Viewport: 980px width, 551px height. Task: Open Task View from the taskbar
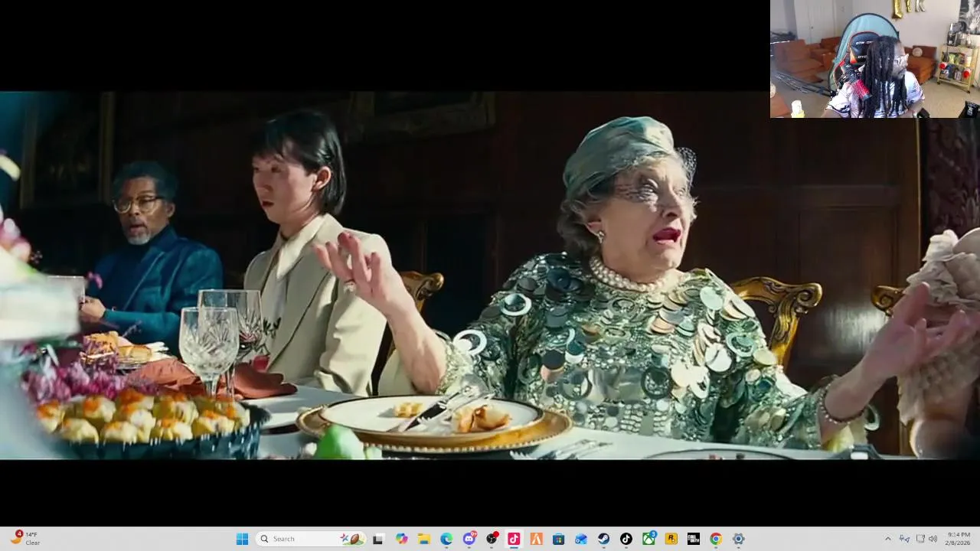tap(378, 539)
